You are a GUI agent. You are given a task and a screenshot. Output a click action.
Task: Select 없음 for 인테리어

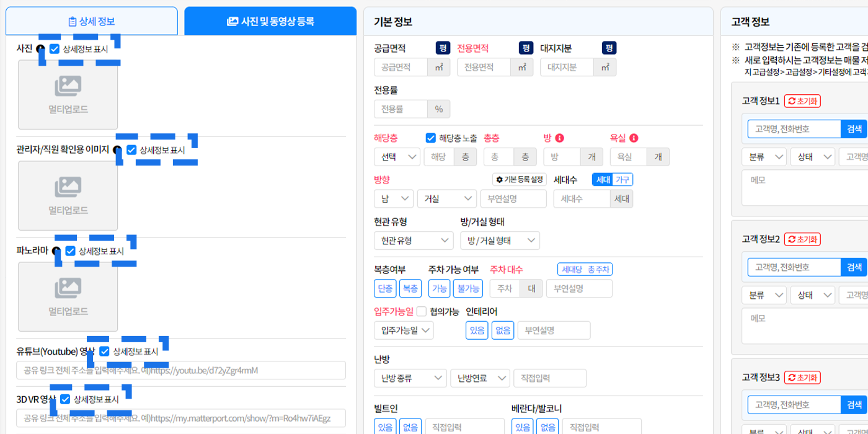(x=503, y=330)
